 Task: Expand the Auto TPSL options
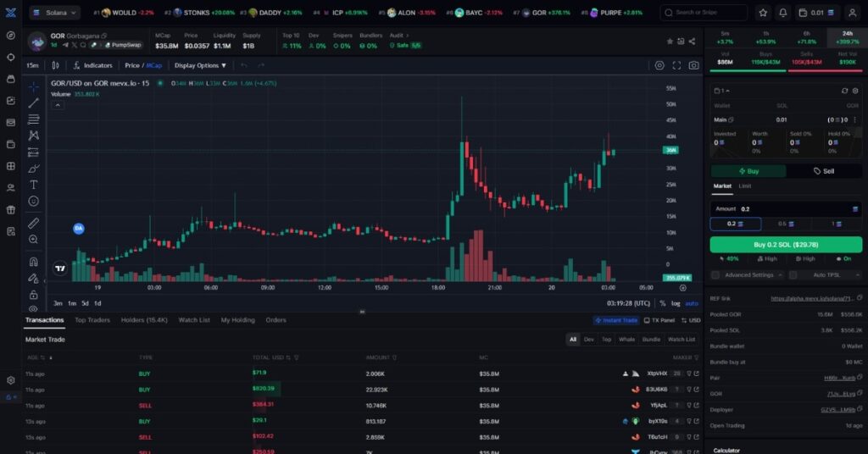(x=857, y=274)
